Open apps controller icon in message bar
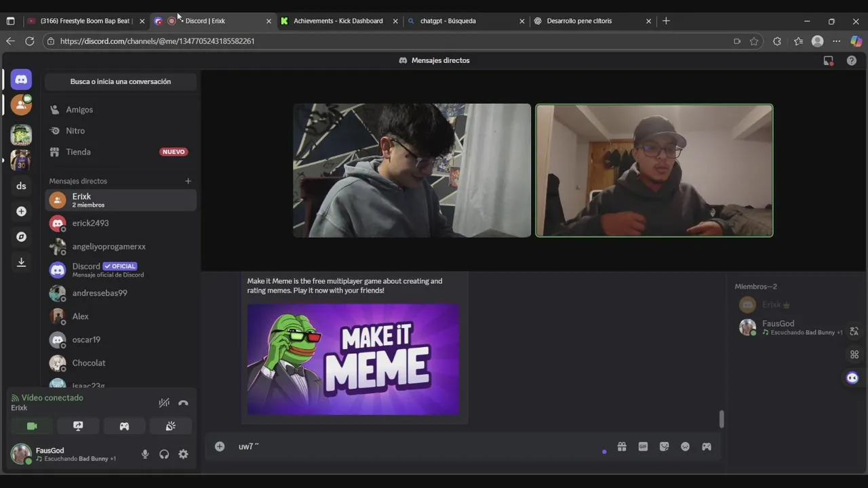 click(x=707, y=447)
